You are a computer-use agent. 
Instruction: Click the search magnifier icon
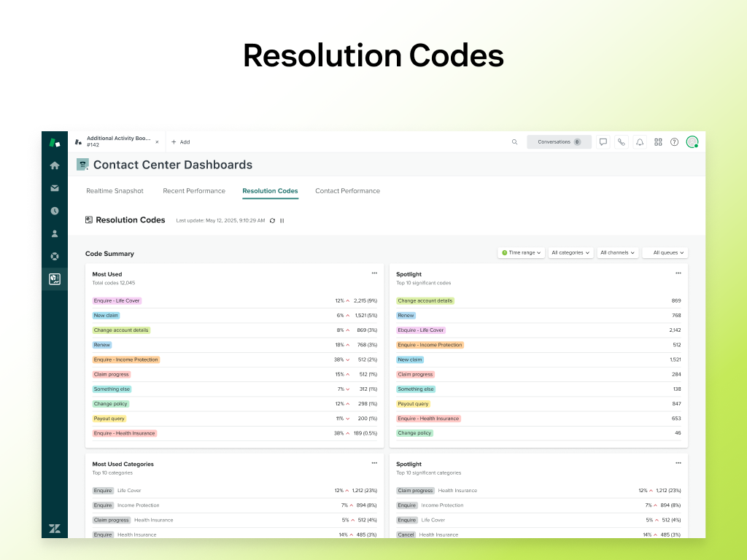(514, 142)
